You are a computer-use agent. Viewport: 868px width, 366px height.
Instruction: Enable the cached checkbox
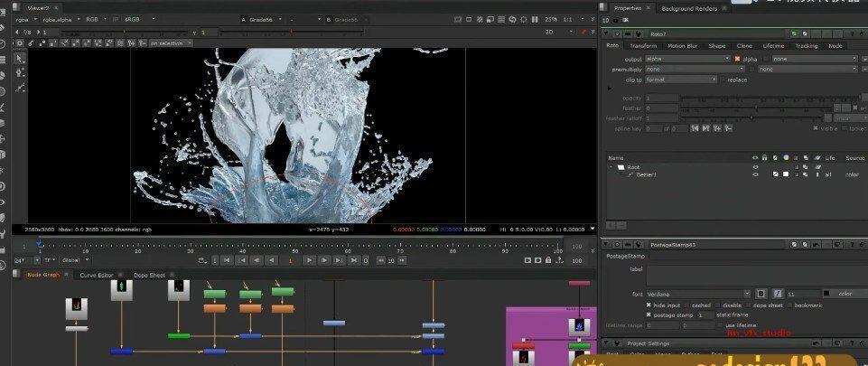(x=686, y=305)
